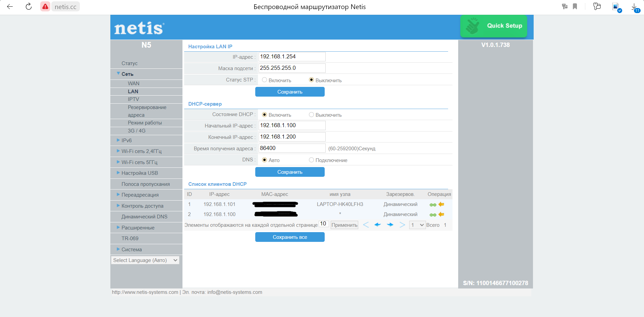Go to last page with the '>' arrow
Viewport: 644px width, 317px height.
(x=402, y=225)
